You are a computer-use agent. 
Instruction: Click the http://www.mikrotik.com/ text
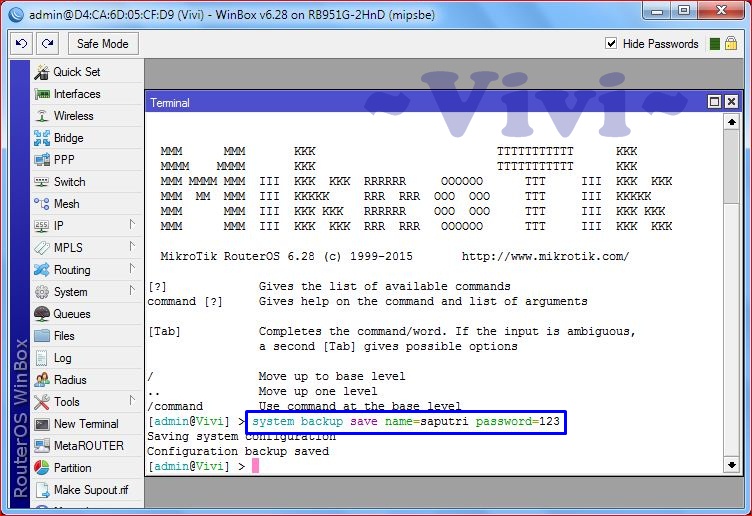click(545, 257)
